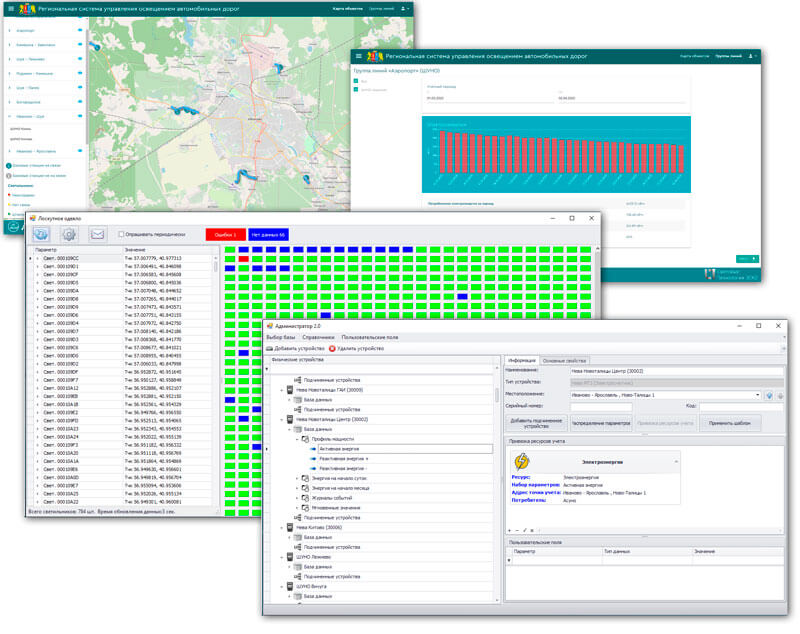The height and width of the screenshot is (634, 800).
Task: Collapse the Нева Новоталицы Центр (30002) node
Action: click(282, 420)
